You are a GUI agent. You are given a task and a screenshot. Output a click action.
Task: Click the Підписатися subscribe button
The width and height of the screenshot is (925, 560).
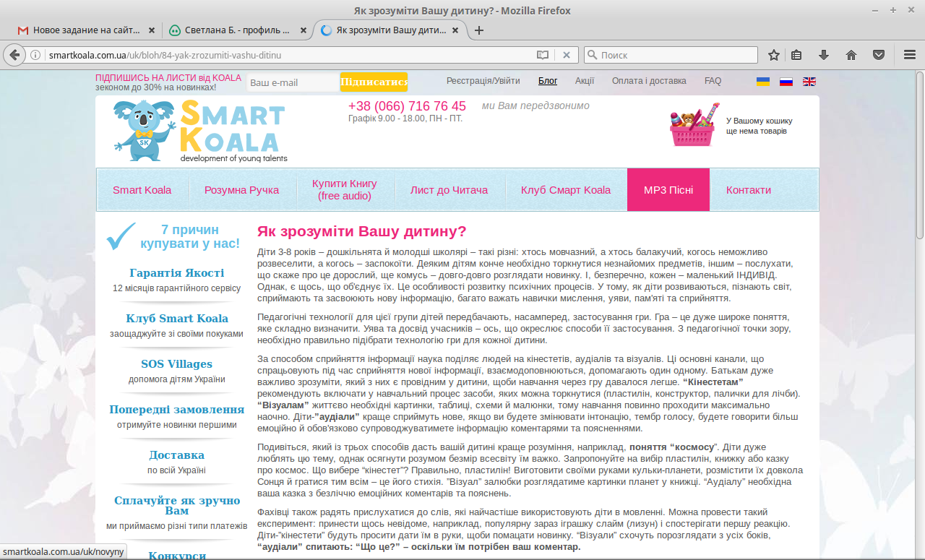pos(374,82)
